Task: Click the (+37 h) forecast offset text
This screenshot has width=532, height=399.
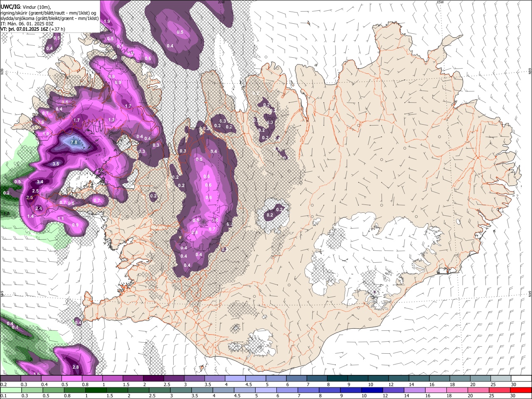Action: pos(57,29)
